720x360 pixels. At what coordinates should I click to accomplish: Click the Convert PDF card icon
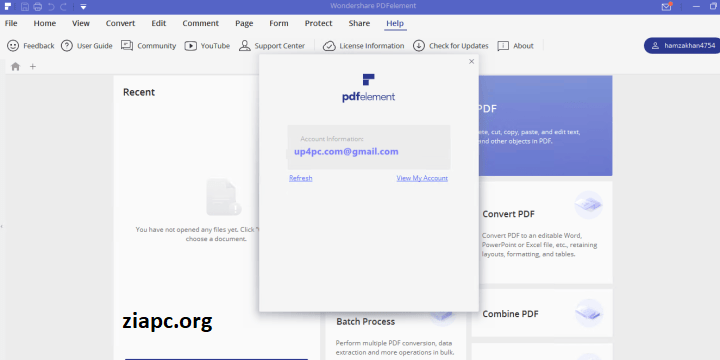coord(588,205)
